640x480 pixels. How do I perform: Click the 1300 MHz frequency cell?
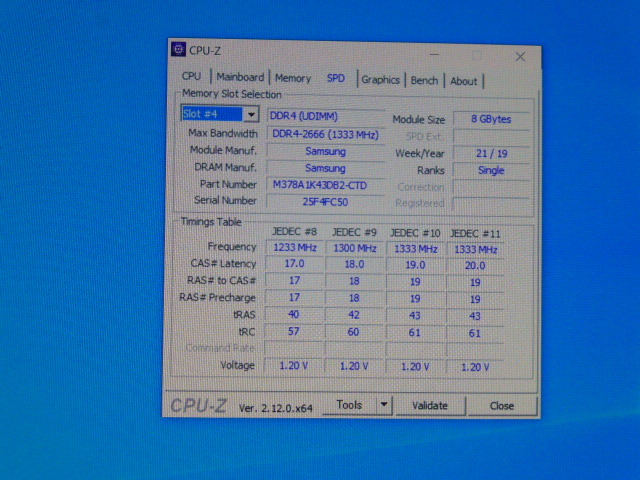tap(355, 248)
